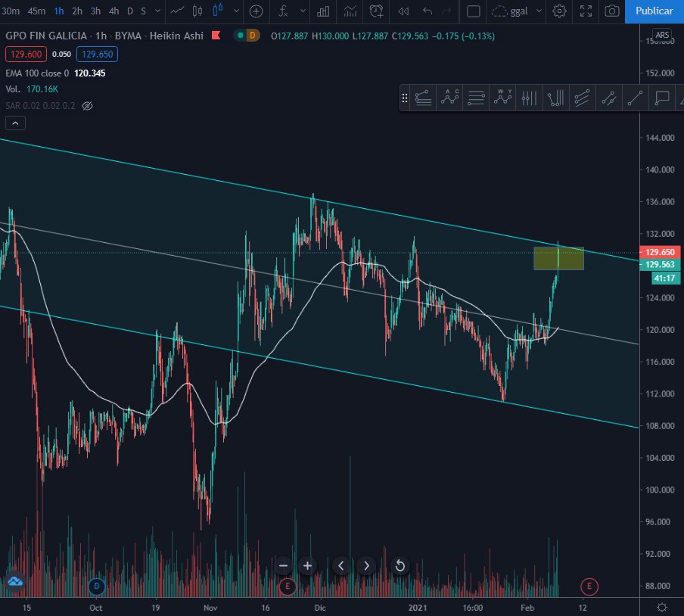The width and height of the screenshot is (684, 616).
Task: Open the ARS currency selector
Action: [x=662, y=35]
